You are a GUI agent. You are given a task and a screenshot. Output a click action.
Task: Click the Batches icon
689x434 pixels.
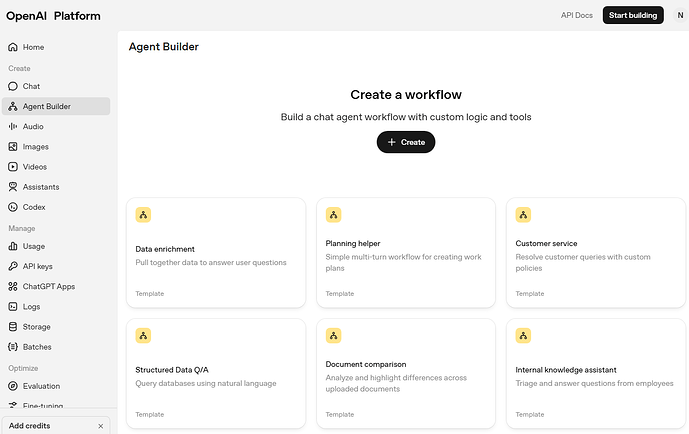pyautogui.click(x=13, y=347)
